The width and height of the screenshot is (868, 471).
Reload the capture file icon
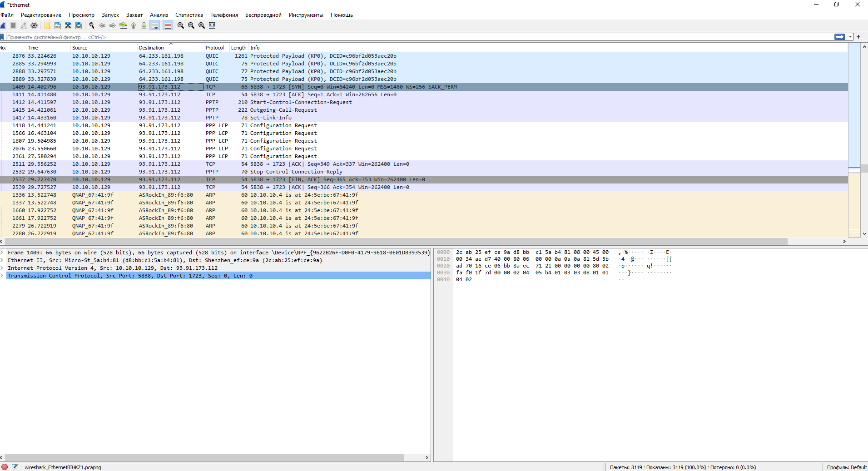coord(79,25)
